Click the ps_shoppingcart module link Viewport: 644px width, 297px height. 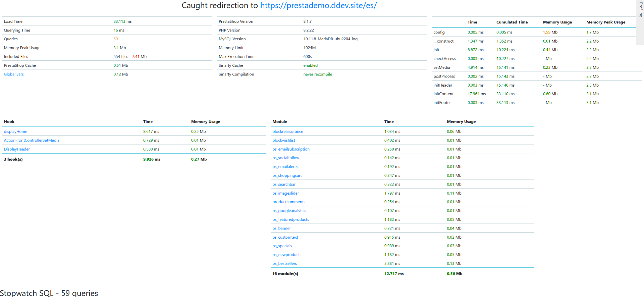(x=287, y=176)
